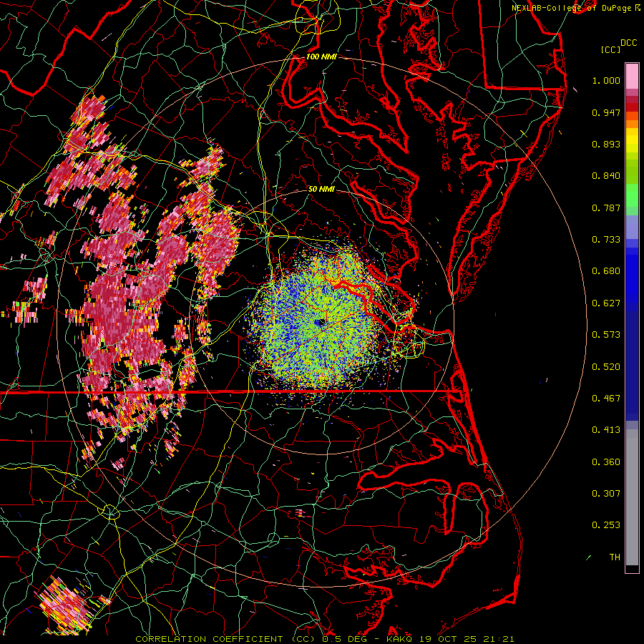Select the 0.680 legend value
Viewport: 644px width, 644px height.
click(606, 271)
